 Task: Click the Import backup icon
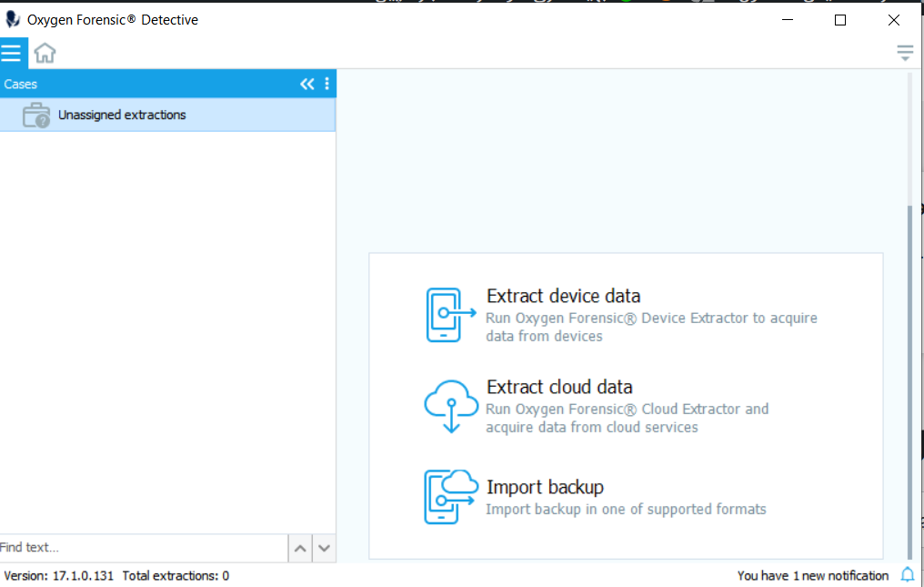pos(451,497)
